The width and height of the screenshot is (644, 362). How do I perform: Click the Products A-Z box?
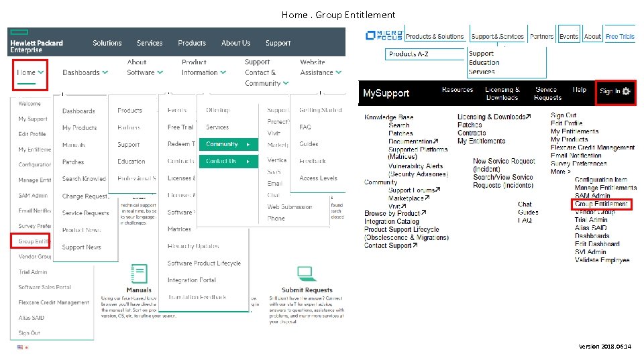point(425,54)
